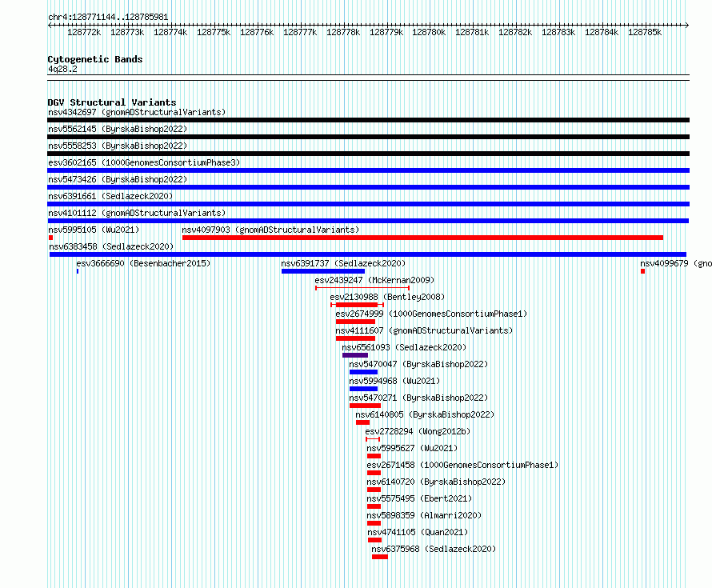
Task: Click esv2674999 1000GenomesConsortiumPhase1 label
Action: (431, 314)
